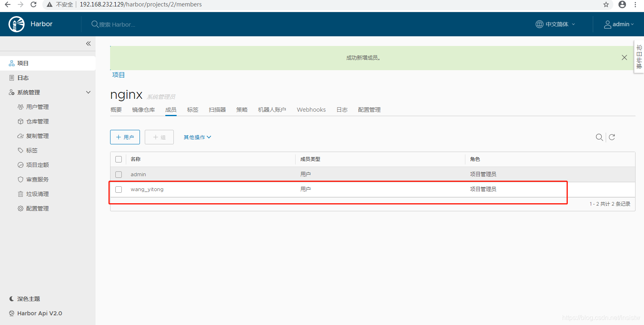This screenshot has height=325, width=644.
Task: Click the 角色 column header
Action: (x=475, y=159)
